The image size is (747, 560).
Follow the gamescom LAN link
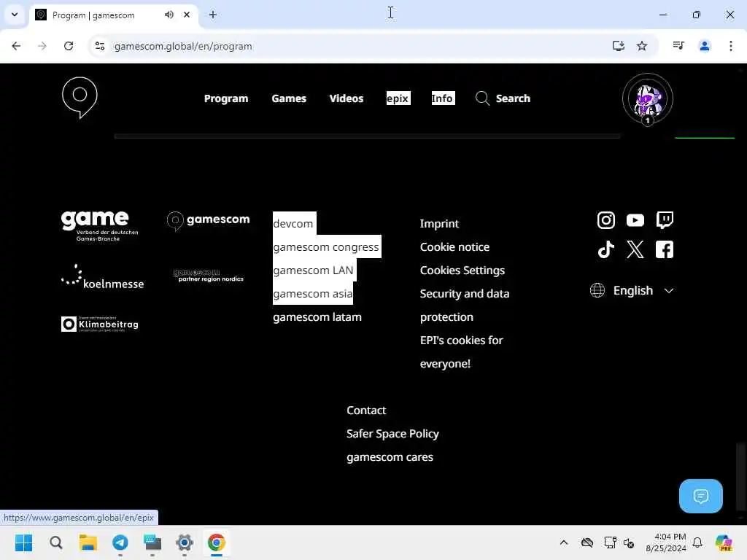tap(313, 270)
